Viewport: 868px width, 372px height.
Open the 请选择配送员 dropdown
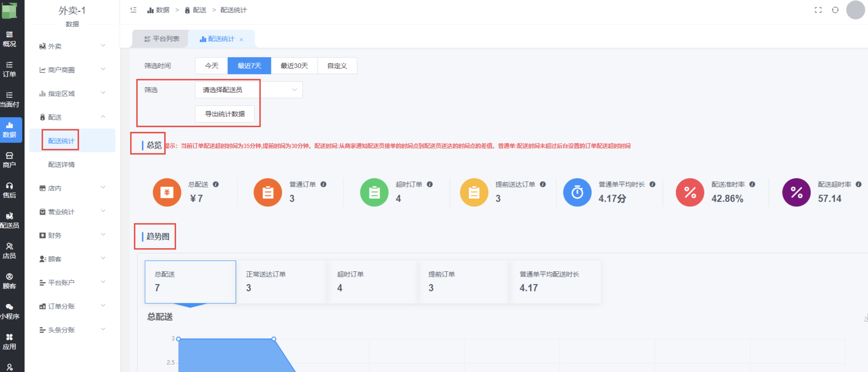coord(249,90)
